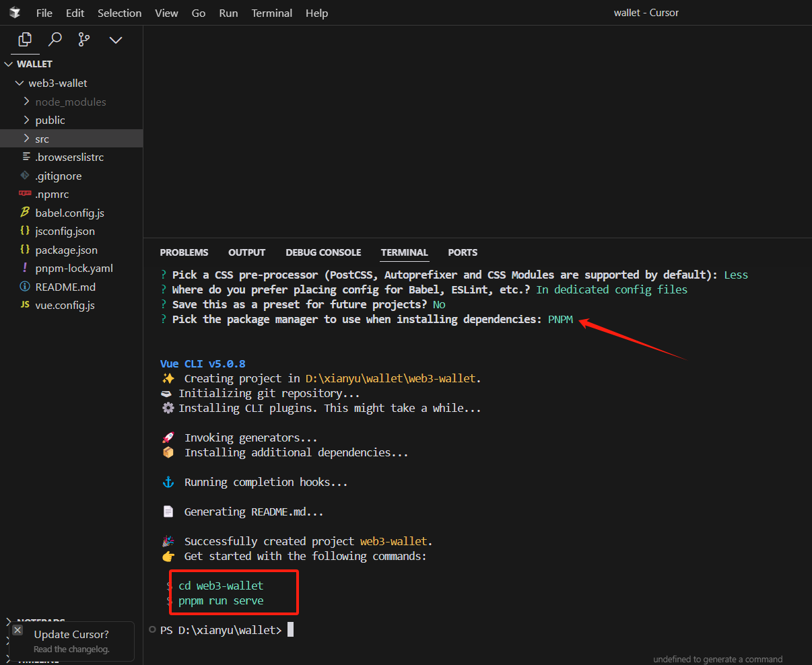This screenshot has width=812, height=665.
Task: Open the File menu
Action: (x=44, y=13)
